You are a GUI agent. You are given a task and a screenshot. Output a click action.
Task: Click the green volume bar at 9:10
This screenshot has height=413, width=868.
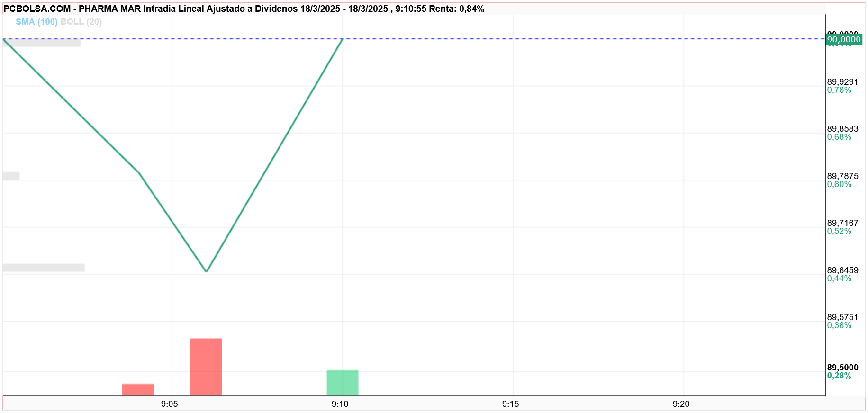pyautogui.click(x=343, y=383)
